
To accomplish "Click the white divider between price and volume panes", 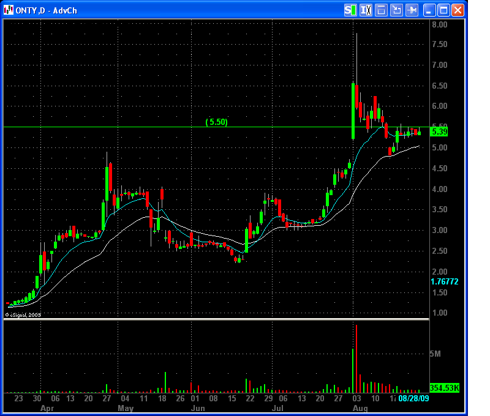I will [x=216, y=319].
